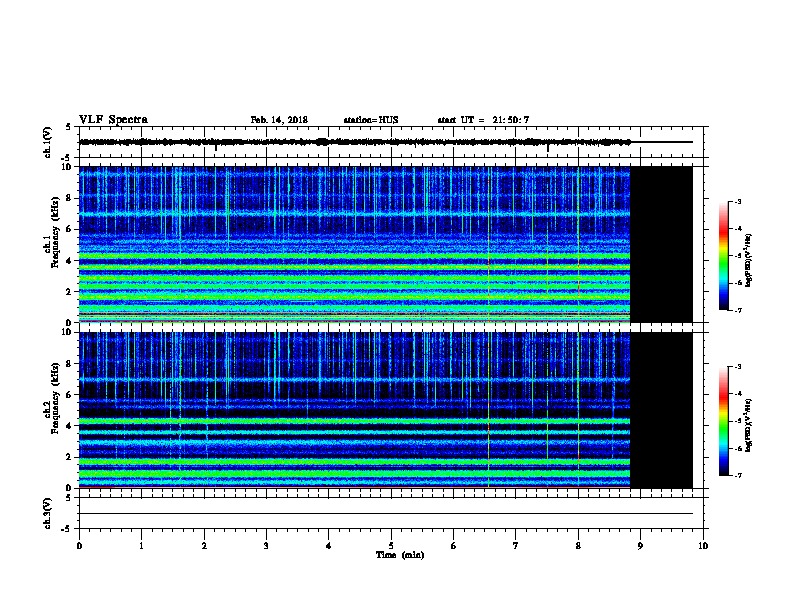Select the ch.1 "Frequency (kHz)" axis label
The height and width of the screenshot is (612, 792).
(55, 232)
